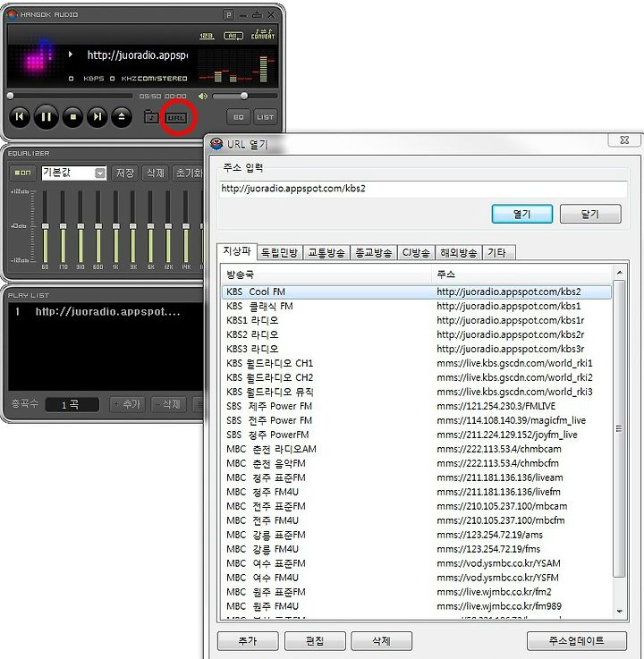644x659 pixels.
Task: Toggle the LIST panel button
Action: (x=266, y=117)
